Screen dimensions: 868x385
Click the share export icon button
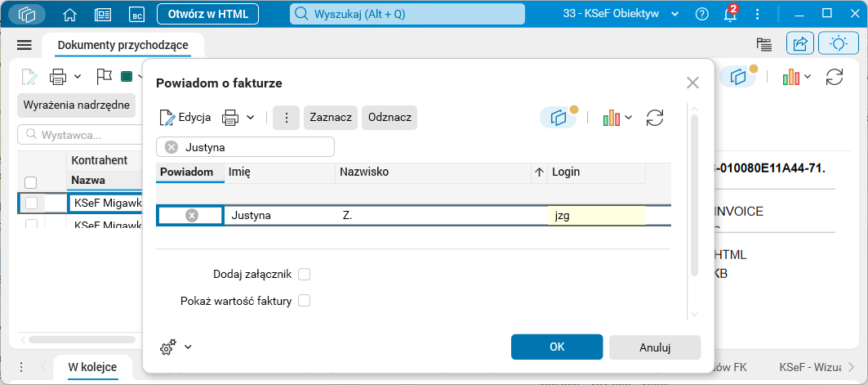pyautogui.click(x=800, y=44)
